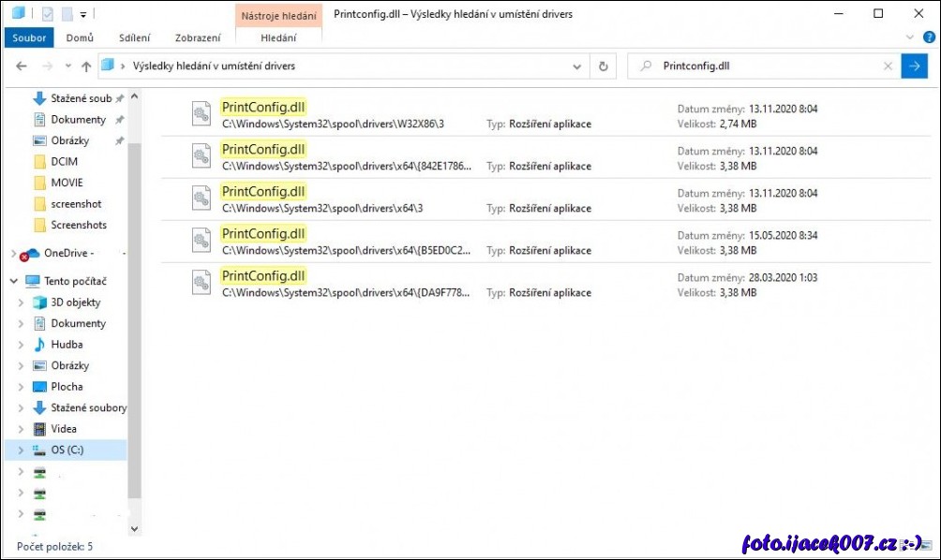Image resolution: width=941 pixels, height=560 pixels.
Task: Switch to the Hledání ribbon tab
Action: [278, 38]
